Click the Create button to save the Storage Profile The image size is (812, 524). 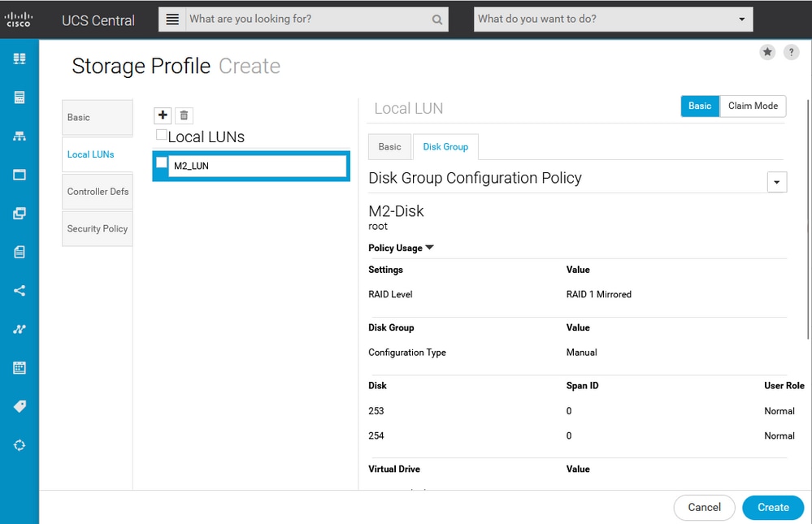[x=772, y=507]
